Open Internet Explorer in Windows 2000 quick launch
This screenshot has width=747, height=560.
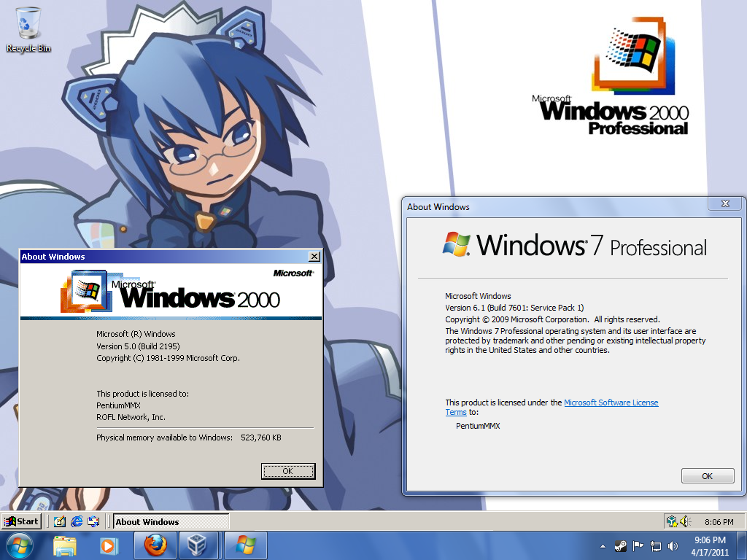pyautogui.click(x=76, y=521)
